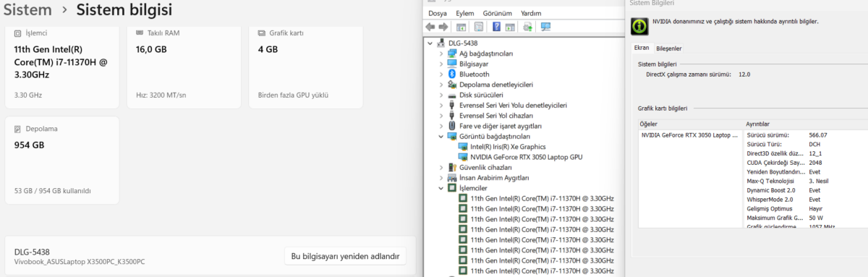Click the monitor-shaped scan hardware toolbar icon

coord(546,27)
